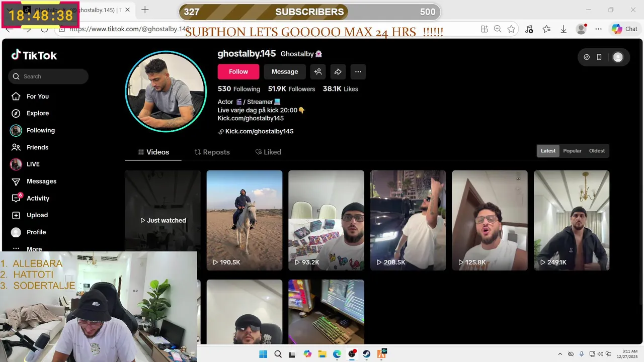Open the browser Settings and more menu
The width and height of the screenshot is (644, 362).
599,29
